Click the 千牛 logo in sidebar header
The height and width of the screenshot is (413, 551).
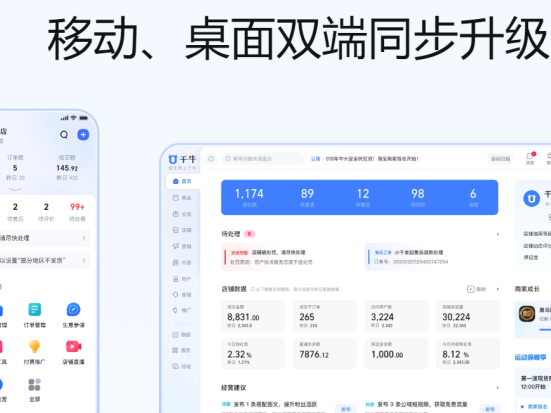click(x=182, y=159)
